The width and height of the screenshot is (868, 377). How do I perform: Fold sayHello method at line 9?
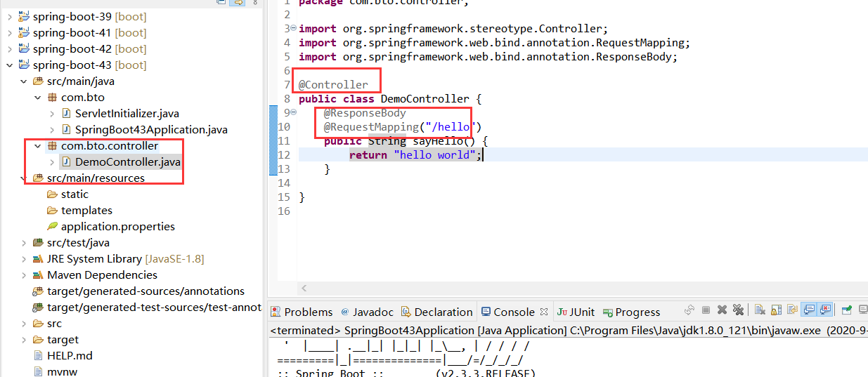tap(293, 112)
